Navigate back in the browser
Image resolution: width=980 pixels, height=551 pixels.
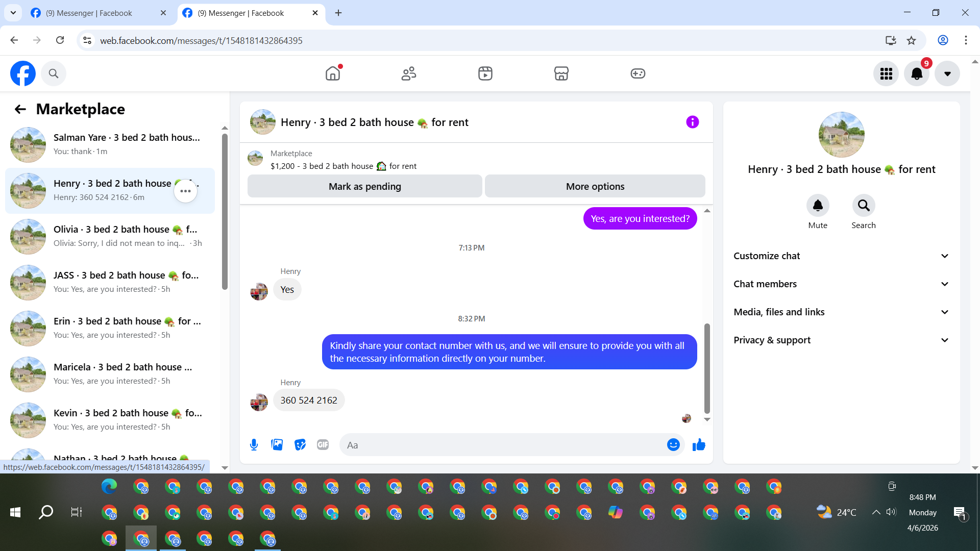(x=14, y=40)
